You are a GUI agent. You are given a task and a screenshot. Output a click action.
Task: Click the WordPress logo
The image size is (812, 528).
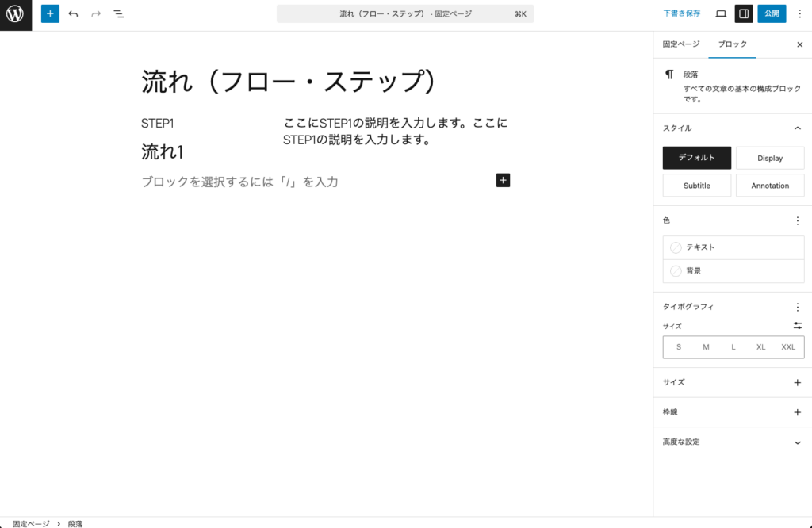[x=15, y=13]
